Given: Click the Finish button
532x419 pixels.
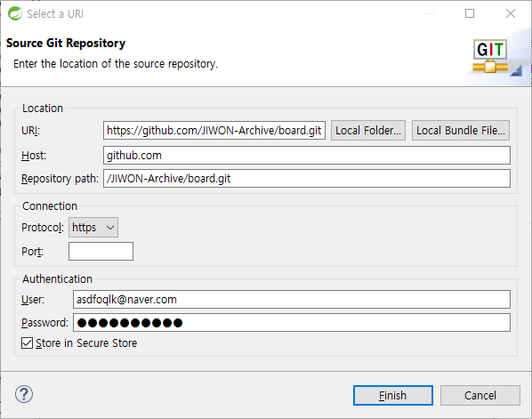Looking at the screenshot, I should [x=393, y=395].
